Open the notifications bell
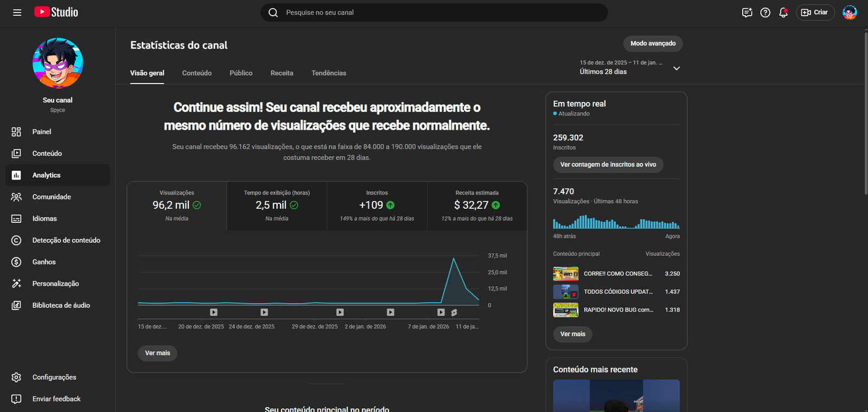 783,12
